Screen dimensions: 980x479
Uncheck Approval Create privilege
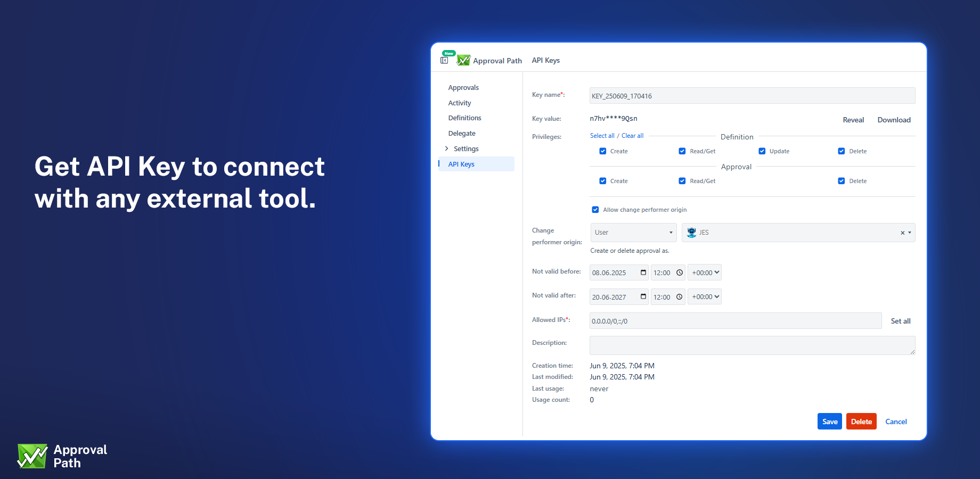pyautogui.click(x=603, y=181)
